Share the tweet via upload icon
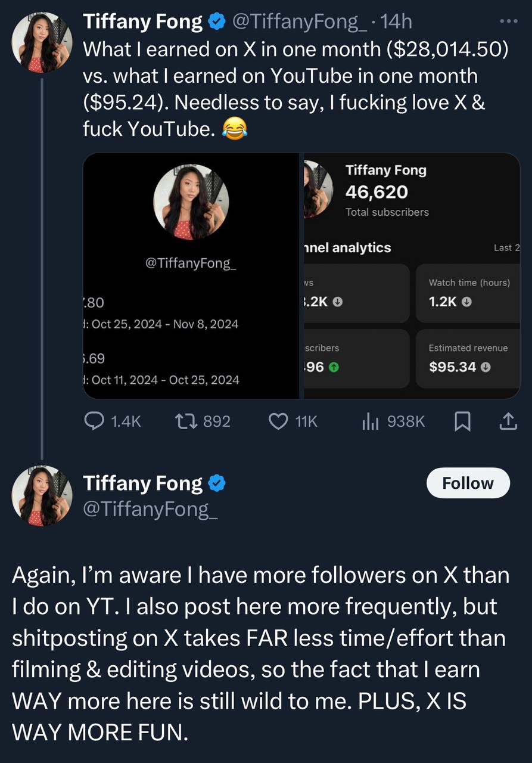The width and height of the screenshot is (532, 763). pos(507,421)
